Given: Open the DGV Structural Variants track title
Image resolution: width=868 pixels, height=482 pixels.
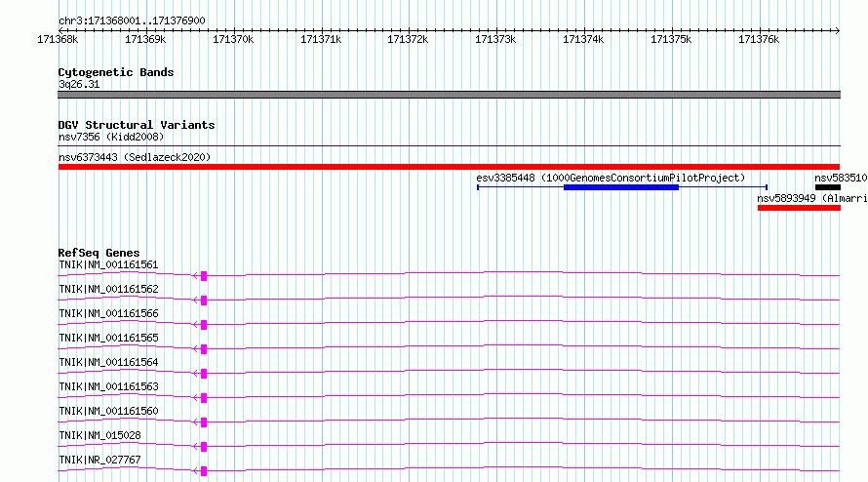Looking at the screenshot, I should pyautogui.click(x=137, y=125).
